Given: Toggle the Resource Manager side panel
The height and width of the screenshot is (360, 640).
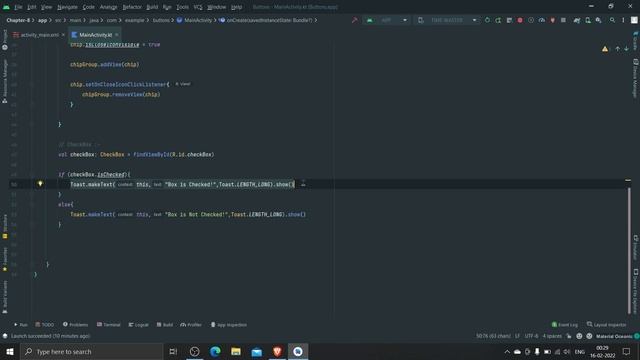Looking at the screenshot, I should [x=5, y=81].
